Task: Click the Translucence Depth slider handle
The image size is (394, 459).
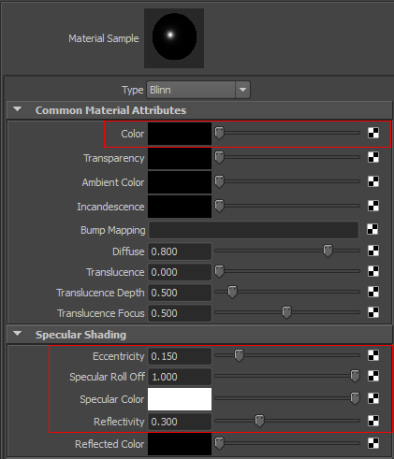Action: pyautogui.click(x=232, y=292)
